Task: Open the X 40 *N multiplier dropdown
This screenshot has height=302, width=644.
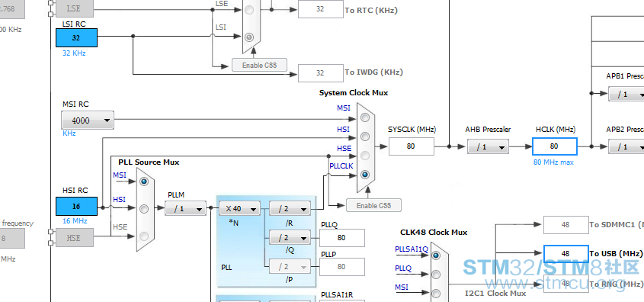Action: pyautogui.click(x=239, y=209)
